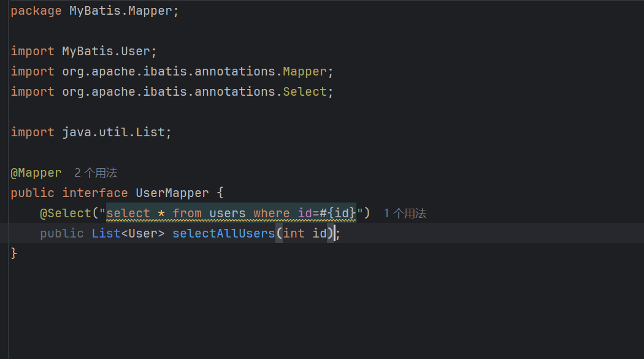Click 'User' generic type argument
The image size is (644, 359).
[143, 233]
